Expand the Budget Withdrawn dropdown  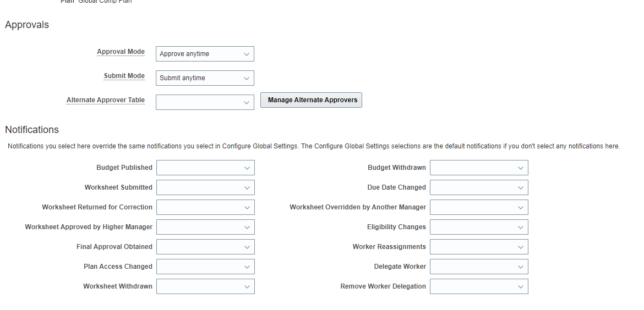[479, 168]
